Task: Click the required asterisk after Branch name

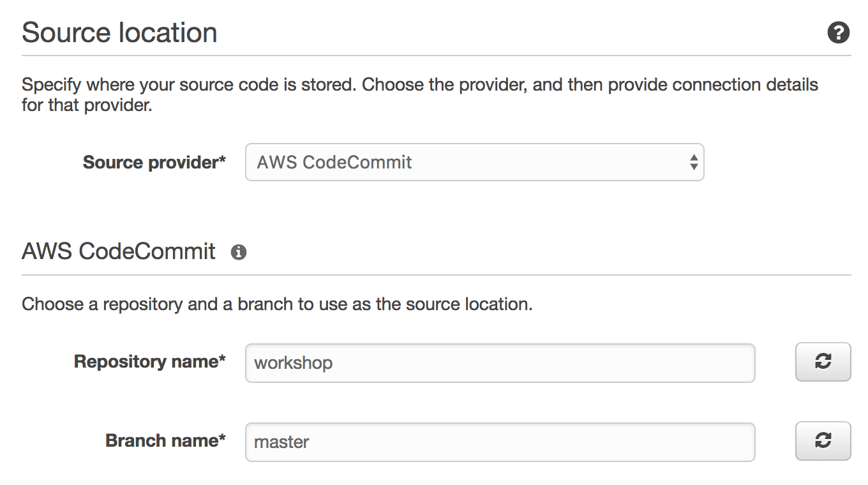Action: [222, 439]
